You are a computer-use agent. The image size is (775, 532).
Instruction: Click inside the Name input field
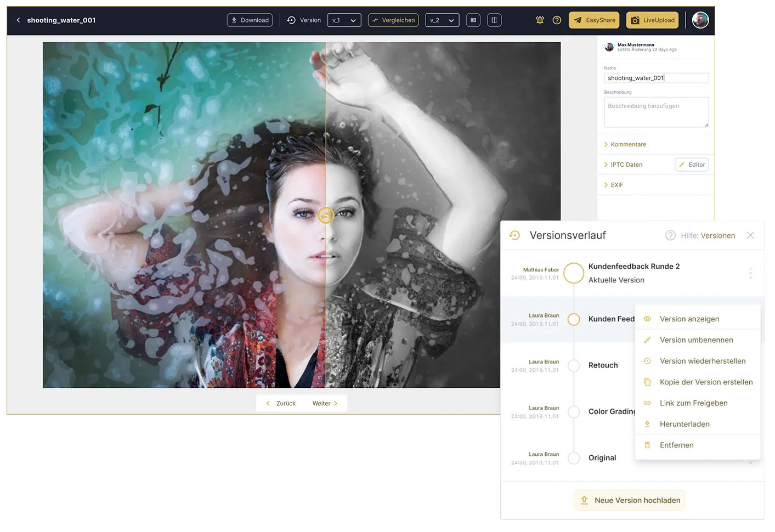coord(656,77)
